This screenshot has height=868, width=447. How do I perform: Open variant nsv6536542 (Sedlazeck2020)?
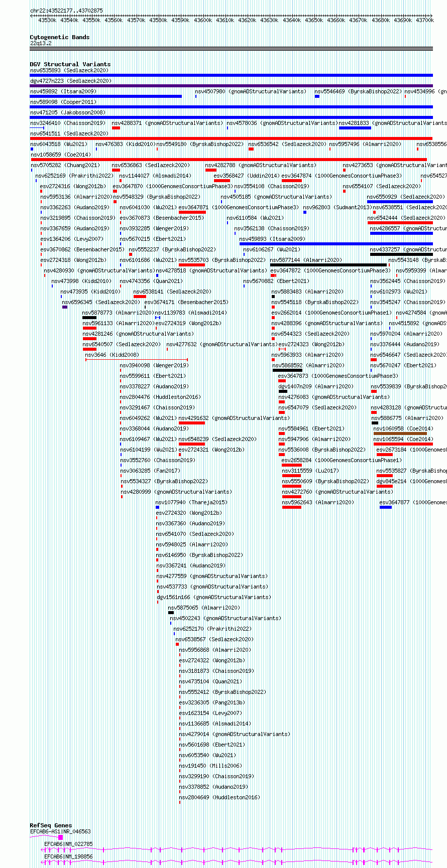pyautogui.click(x=287, y=144)
